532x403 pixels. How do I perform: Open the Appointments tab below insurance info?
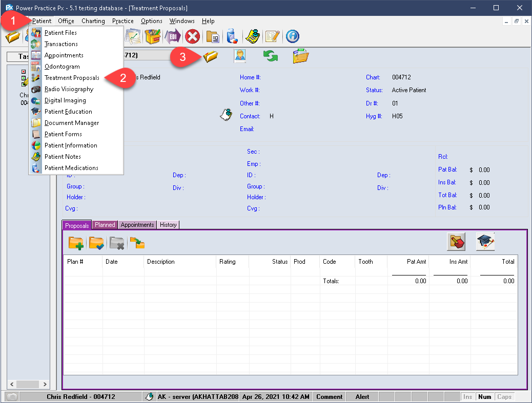137,225
